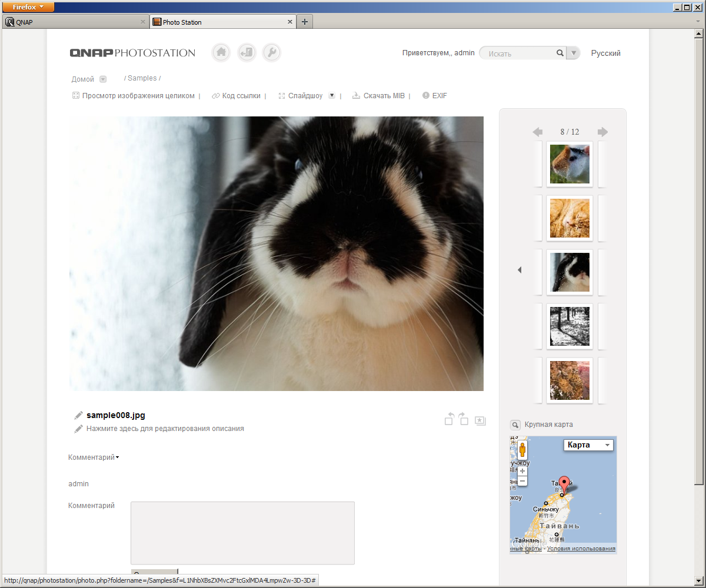Screen dimensions: 706x588
Task: Click the main rabbit photo
Action: (x=277, y=253)
